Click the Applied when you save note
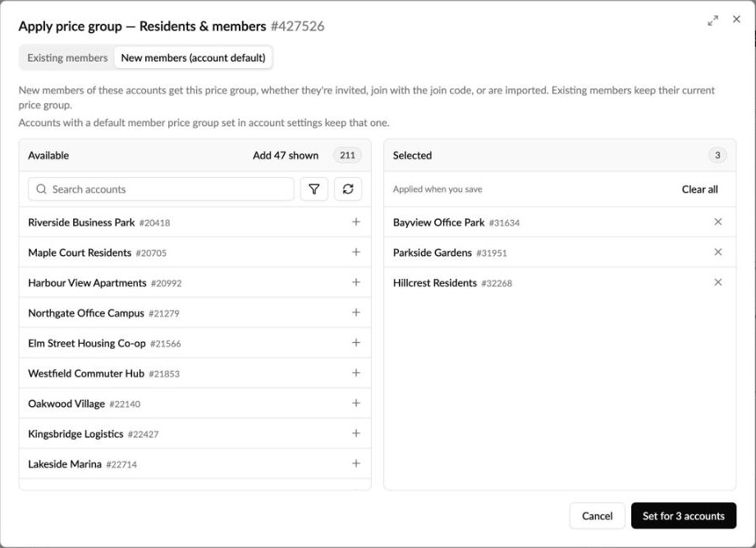Viewport: 756px width, 548px height. click(x=438, y=190)
